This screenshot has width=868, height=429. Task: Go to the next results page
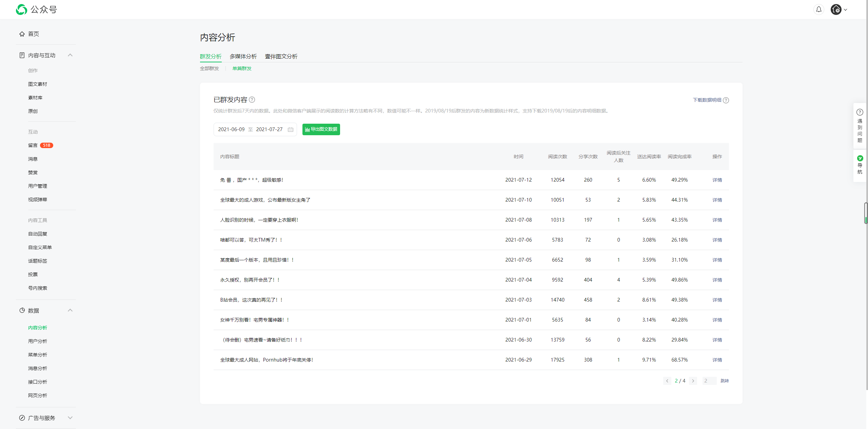click(x=693, y=381)
